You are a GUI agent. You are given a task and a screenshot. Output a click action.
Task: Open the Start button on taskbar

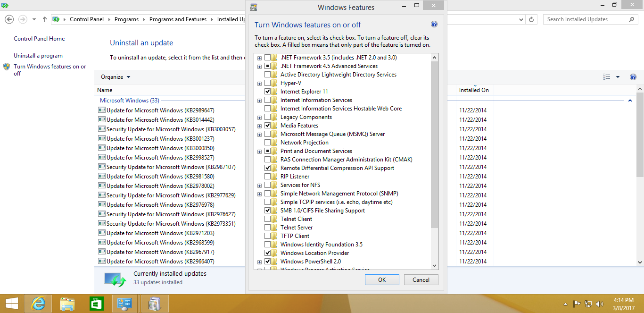coord(12,304)
